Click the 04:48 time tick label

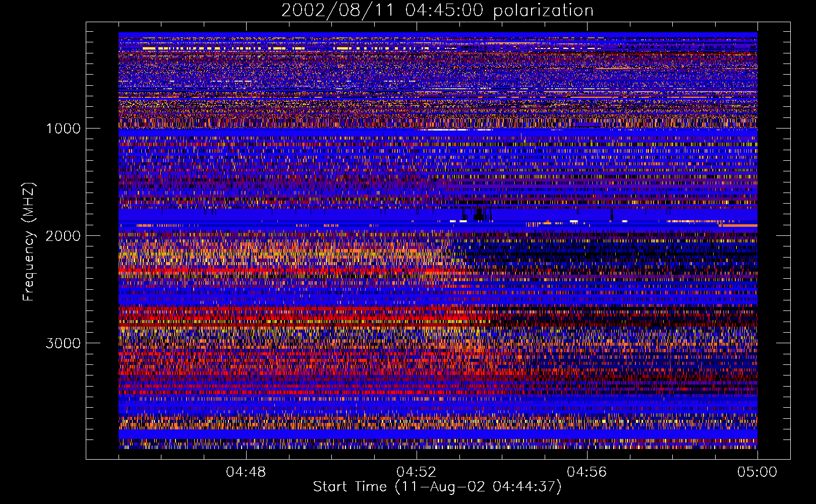246,472
